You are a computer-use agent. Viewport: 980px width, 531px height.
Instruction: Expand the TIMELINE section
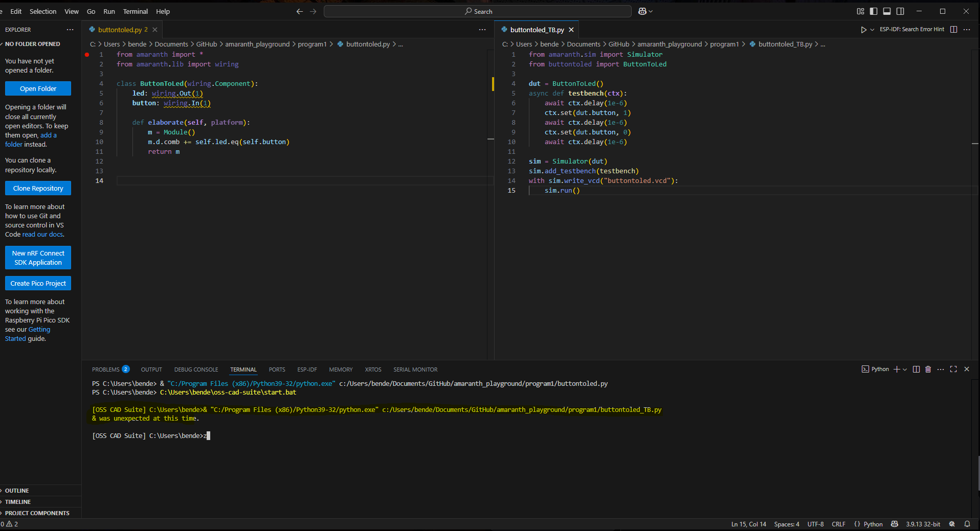click(18, 502)
